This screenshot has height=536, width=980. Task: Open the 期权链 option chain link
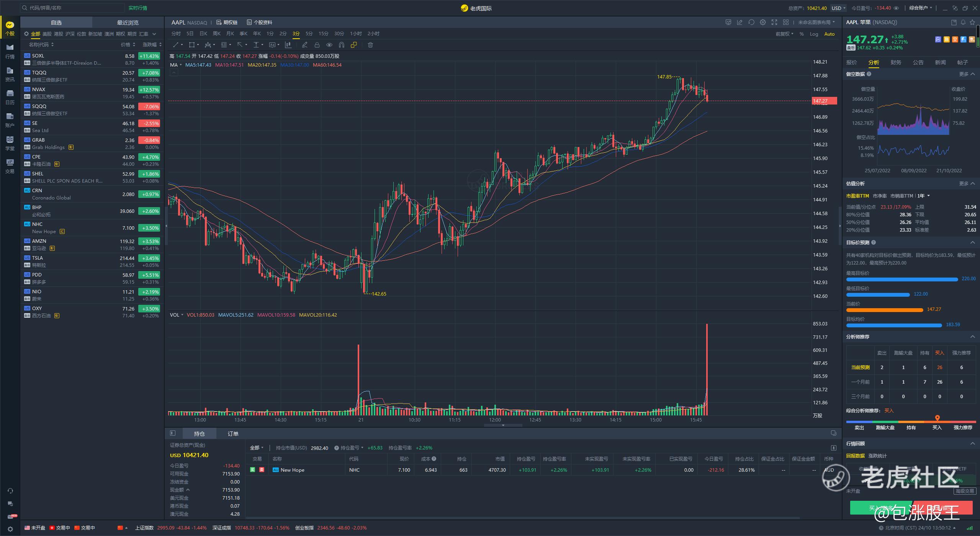click(x=227, y=22)
